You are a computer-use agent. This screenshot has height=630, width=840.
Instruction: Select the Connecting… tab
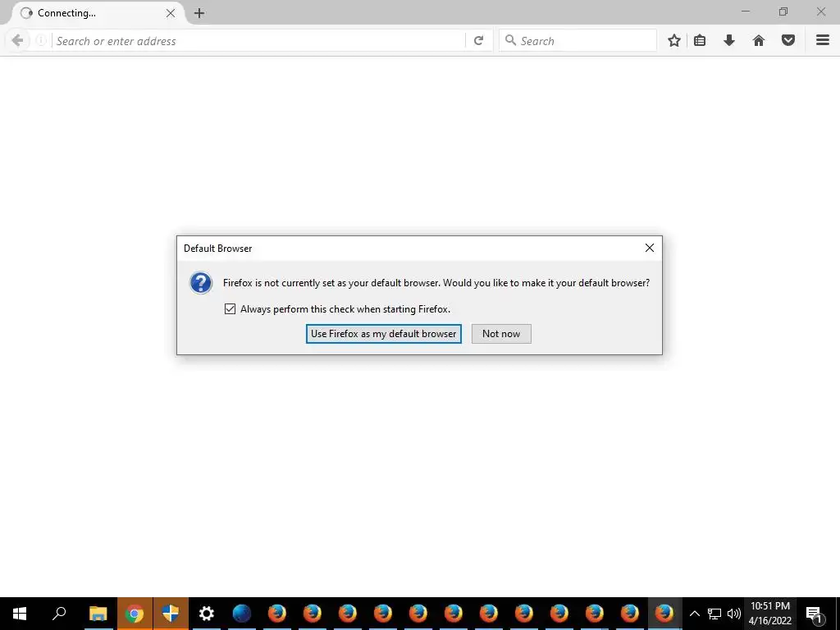[97, 13]
